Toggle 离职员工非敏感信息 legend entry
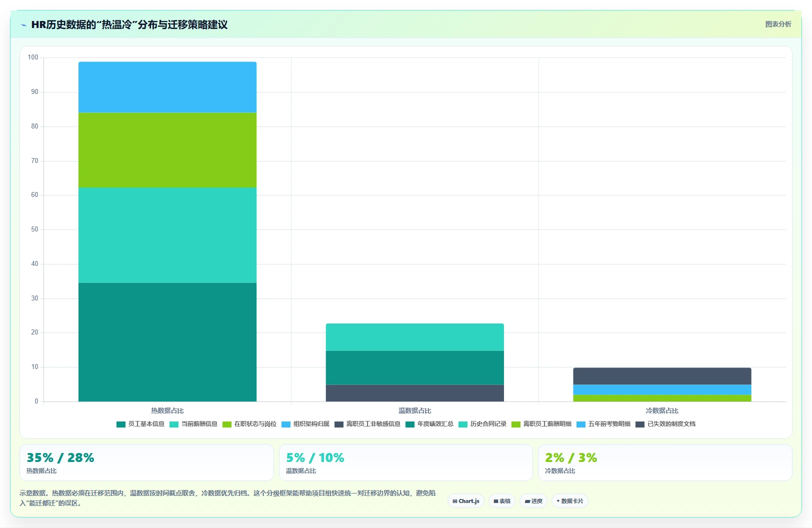This screenshot has width=812, height=528. [x=367, y=424]
